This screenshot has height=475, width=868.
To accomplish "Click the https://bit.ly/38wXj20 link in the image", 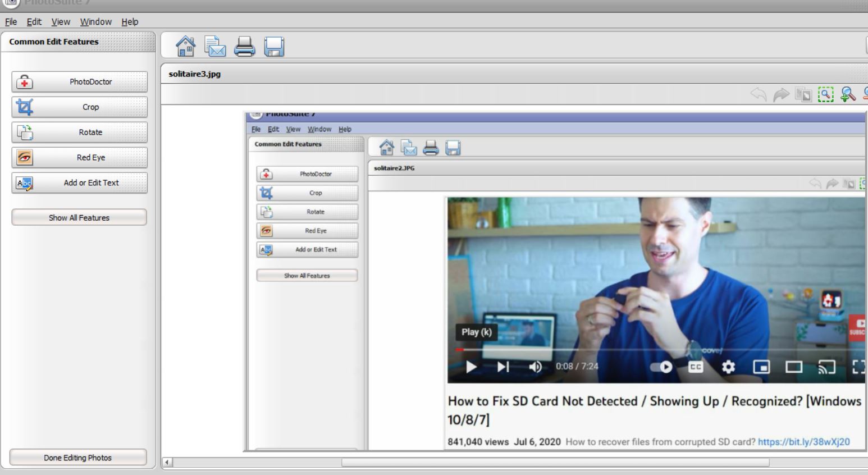I will tap(804, 442).
